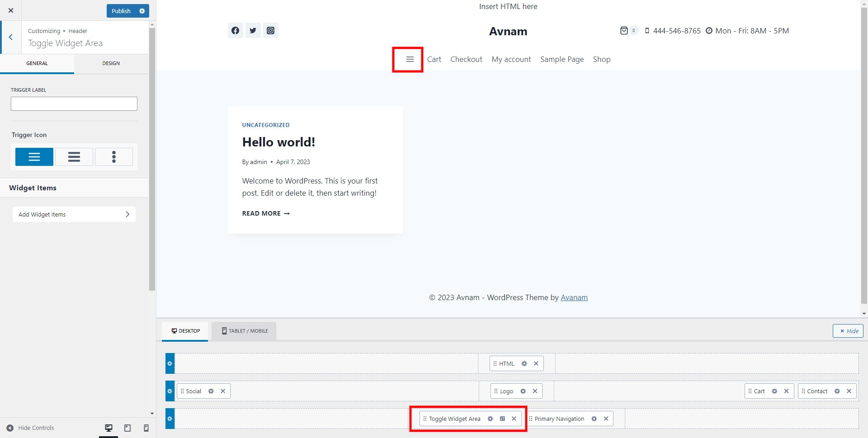
Task: Click inside the Trigger Label text field
Action: point(74,104)
